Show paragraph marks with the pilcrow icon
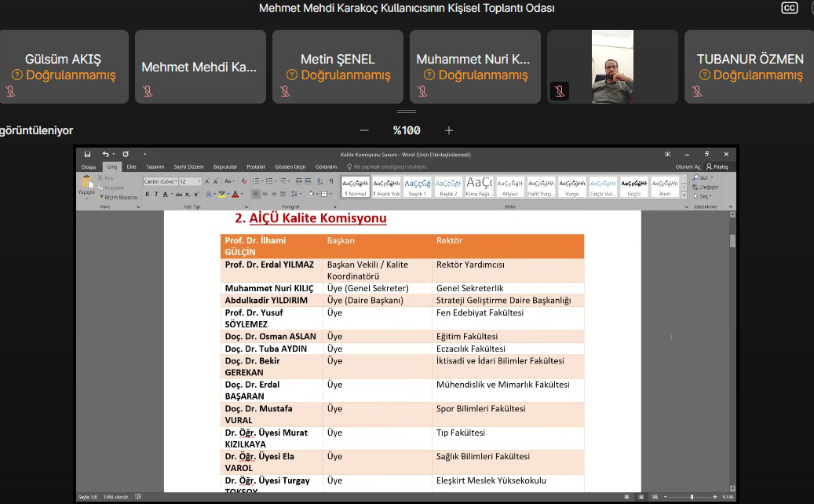This screenshot has width=814, height=504. [x=331, y=181]
